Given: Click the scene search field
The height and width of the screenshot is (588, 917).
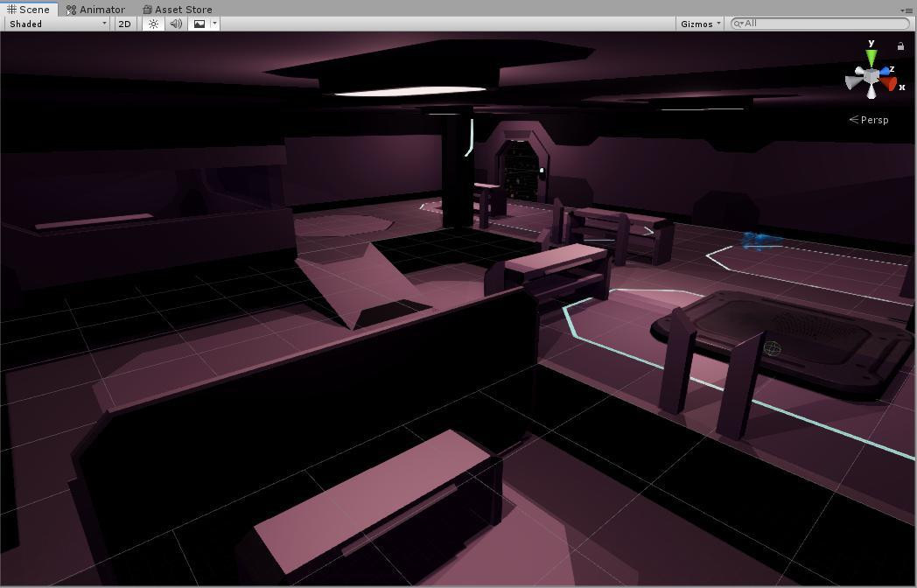Looking at the screenshot, I should tap(820, 24).
